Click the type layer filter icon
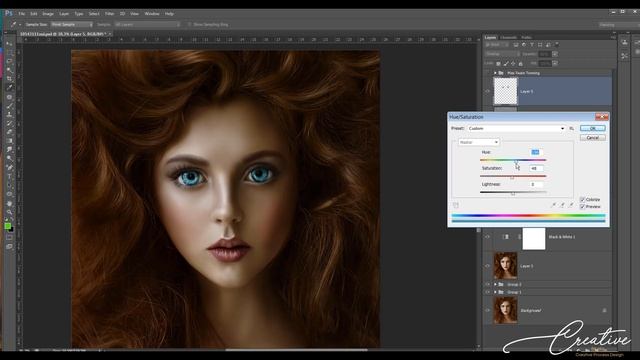 click(532, 45)
